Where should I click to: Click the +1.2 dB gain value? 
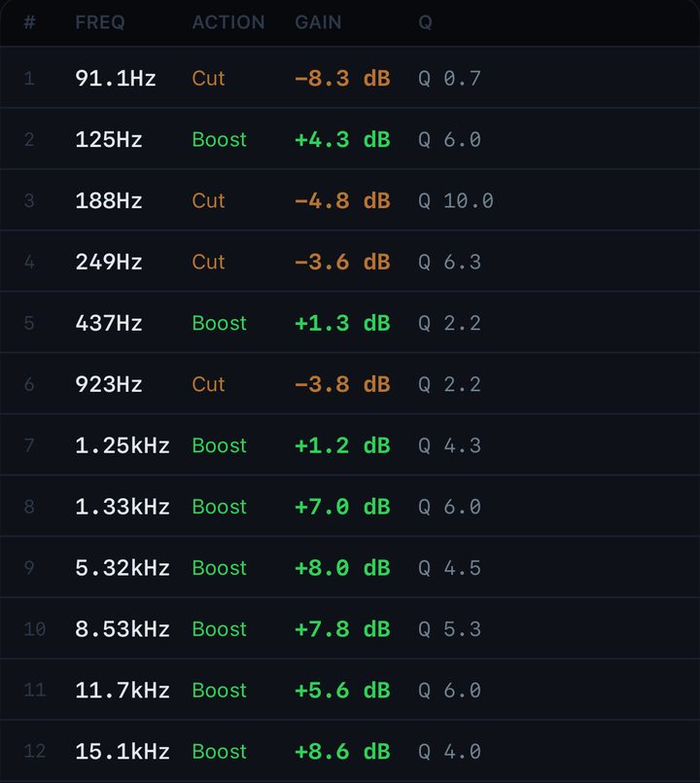click(x=342, y=445)
